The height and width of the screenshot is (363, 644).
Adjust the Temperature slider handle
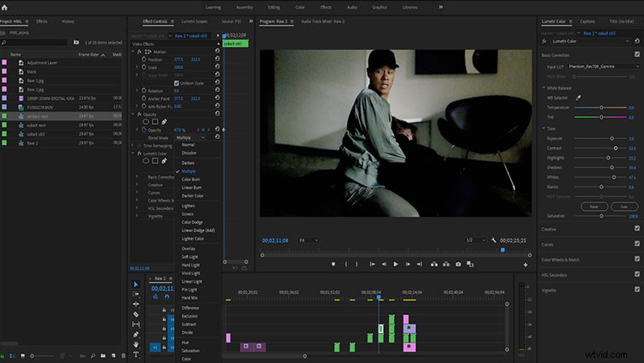pos(601,108)
